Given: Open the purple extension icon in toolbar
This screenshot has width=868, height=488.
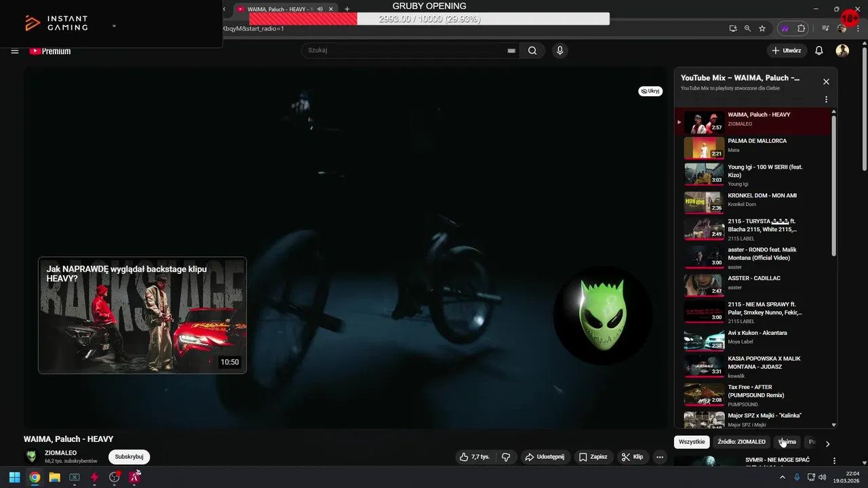Looking at the screenshot, I should (x=785, y=28).
